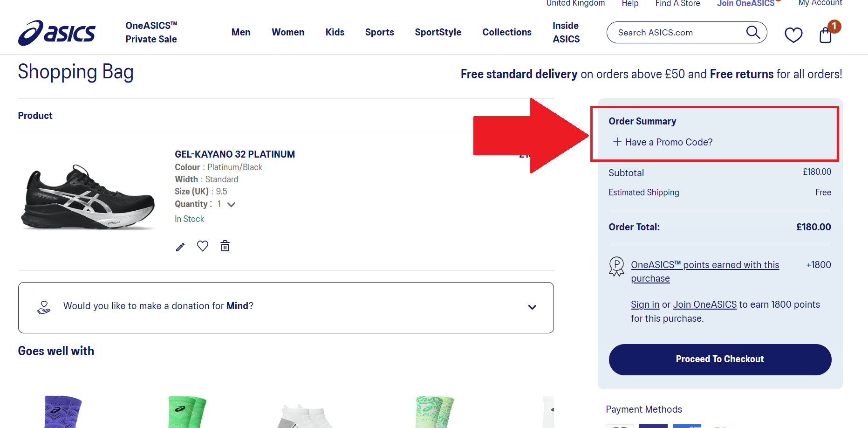Open the Men menu

click(x=241, y=32)
